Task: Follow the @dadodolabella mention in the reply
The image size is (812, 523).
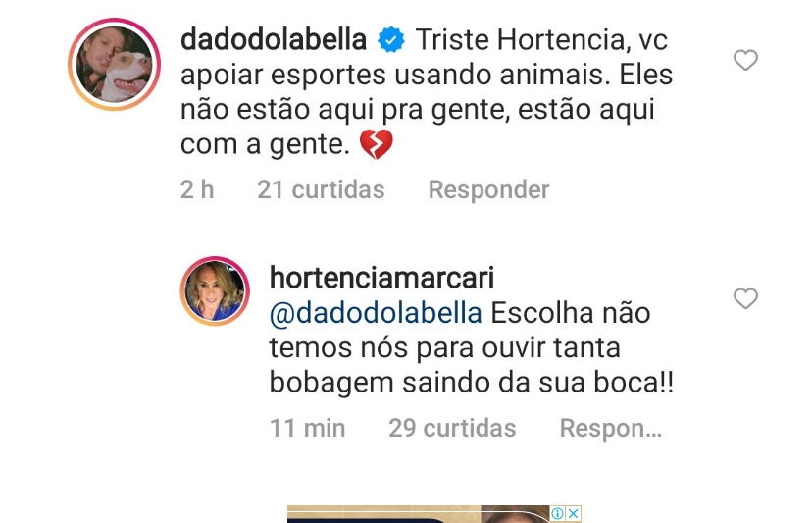Action: 376,314
